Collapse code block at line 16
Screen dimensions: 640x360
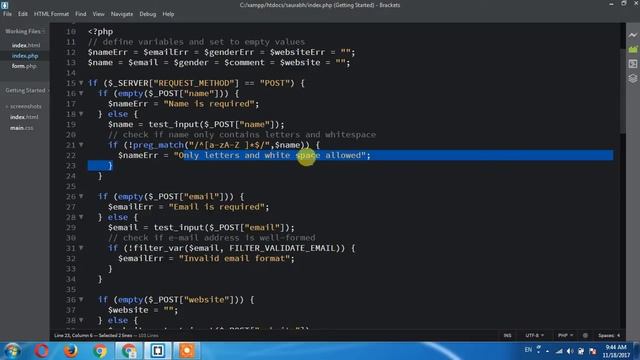pyautogui.click(x=81, y=93)
